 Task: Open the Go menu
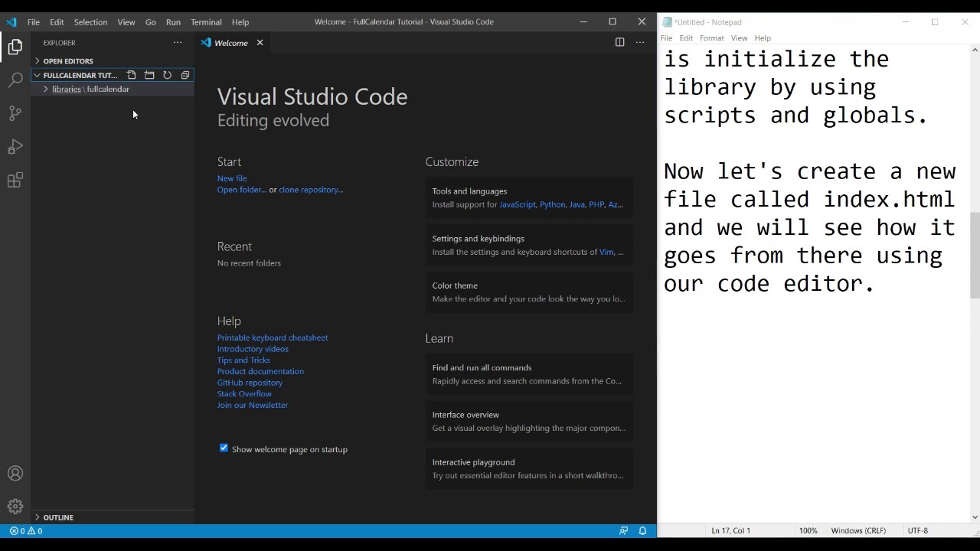[x=150, y=21]
